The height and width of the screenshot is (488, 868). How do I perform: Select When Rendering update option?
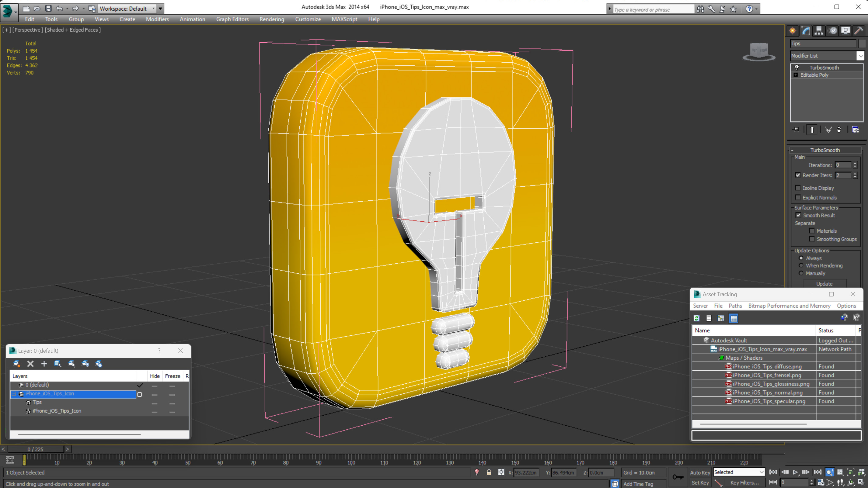pyautogui.click(x=801, y=265)
